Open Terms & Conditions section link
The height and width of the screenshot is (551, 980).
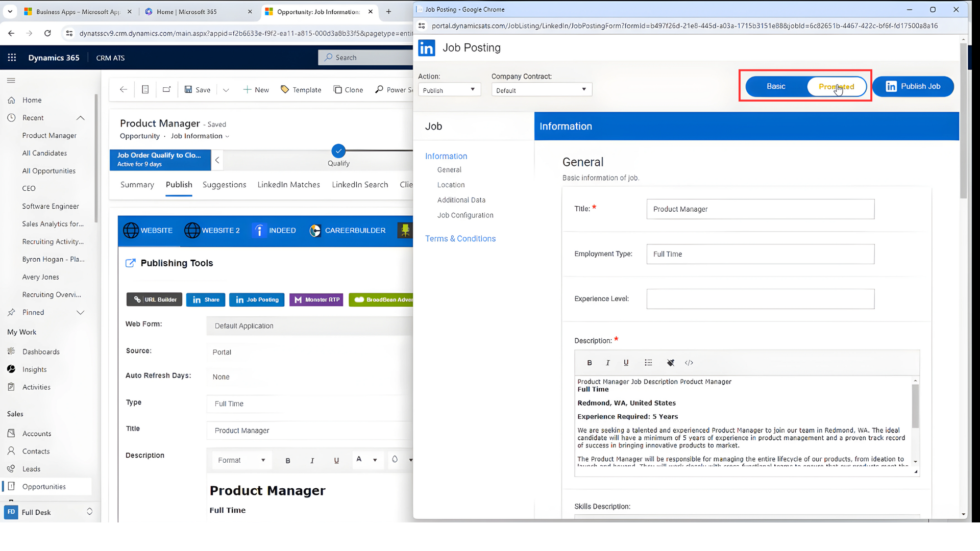point(460,239)
